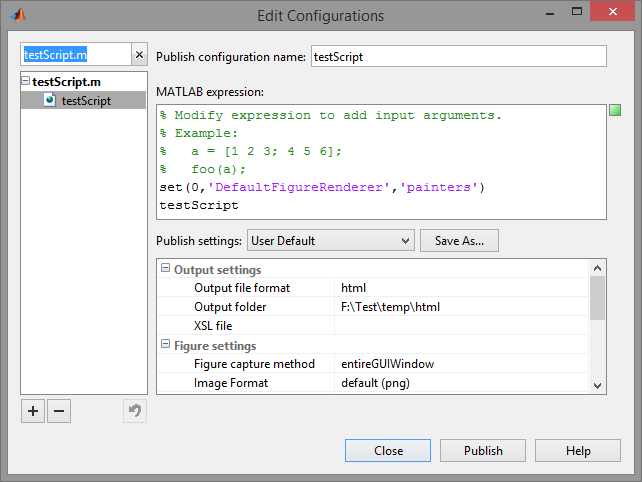Add a new configuration with plus button

point(33,411)
